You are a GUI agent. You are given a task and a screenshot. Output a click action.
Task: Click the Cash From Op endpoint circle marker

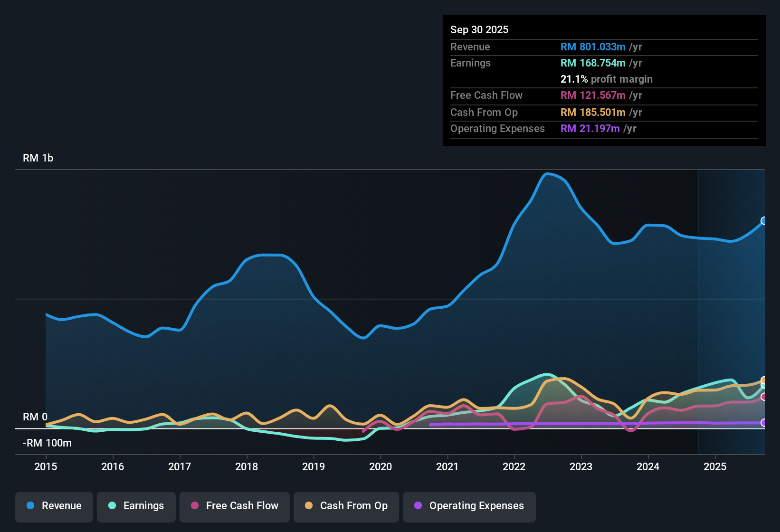pyautogui.click(x=764, y=381)
